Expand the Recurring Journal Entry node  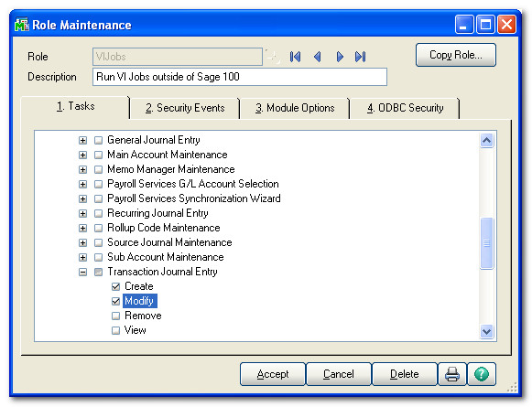coord(82,213)
